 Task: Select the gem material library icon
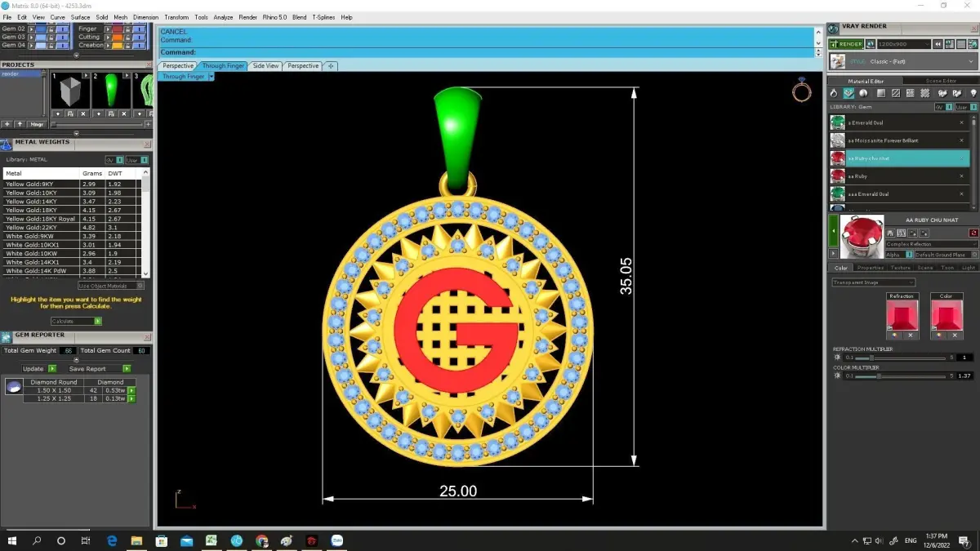pyautogui.click(x=849, y=94)
